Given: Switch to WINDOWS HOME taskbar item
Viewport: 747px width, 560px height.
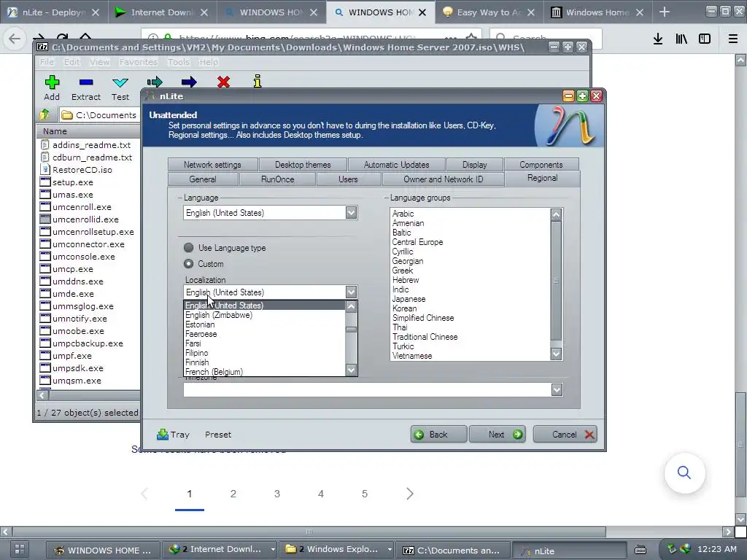Looking at the screenshot, I should pyautogui.click(x=104, y=550).
